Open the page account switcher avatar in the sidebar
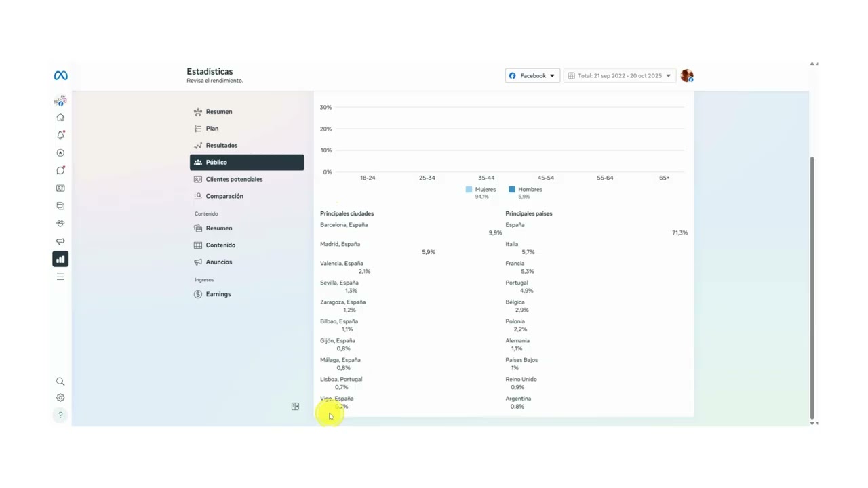Viewport: 868px width, 488px height. click(x=60, y=100)
